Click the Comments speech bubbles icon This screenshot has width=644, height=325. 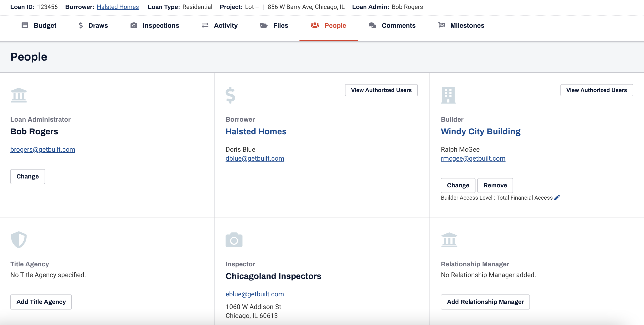point(372,25)
